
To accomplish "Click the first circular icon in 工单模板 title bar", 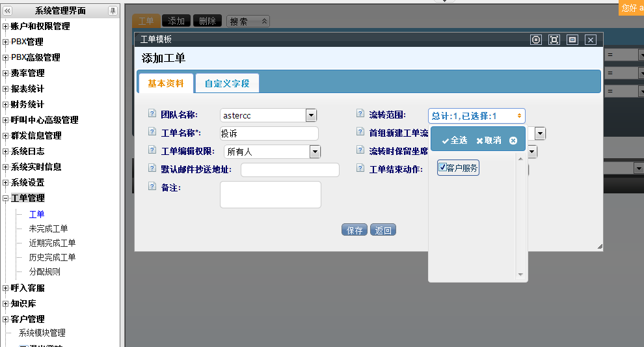I will (x=536, y=40).
